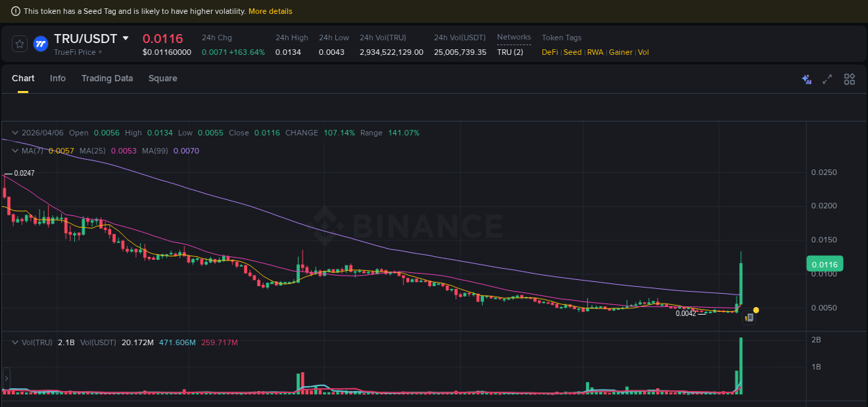The image size is (868, 407).
Task: Click the tallest green volume bar
Action: [742, 366]
